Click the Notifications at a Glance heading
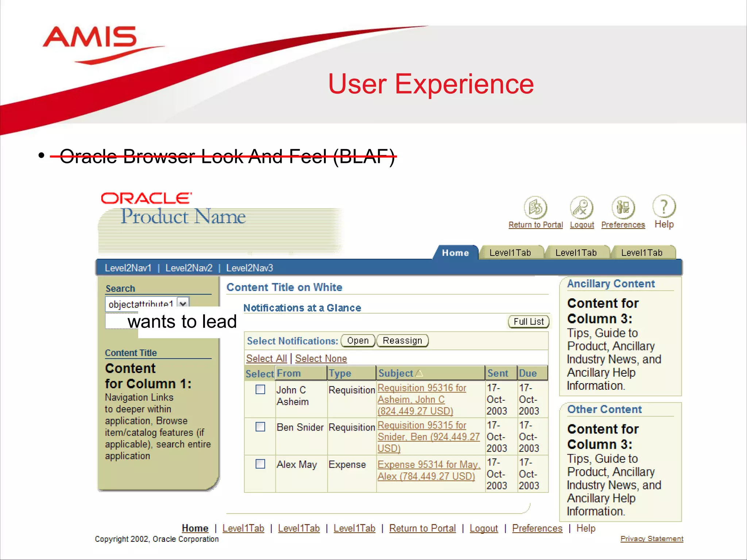Screen dimensions: 747x560 [302, 308]
